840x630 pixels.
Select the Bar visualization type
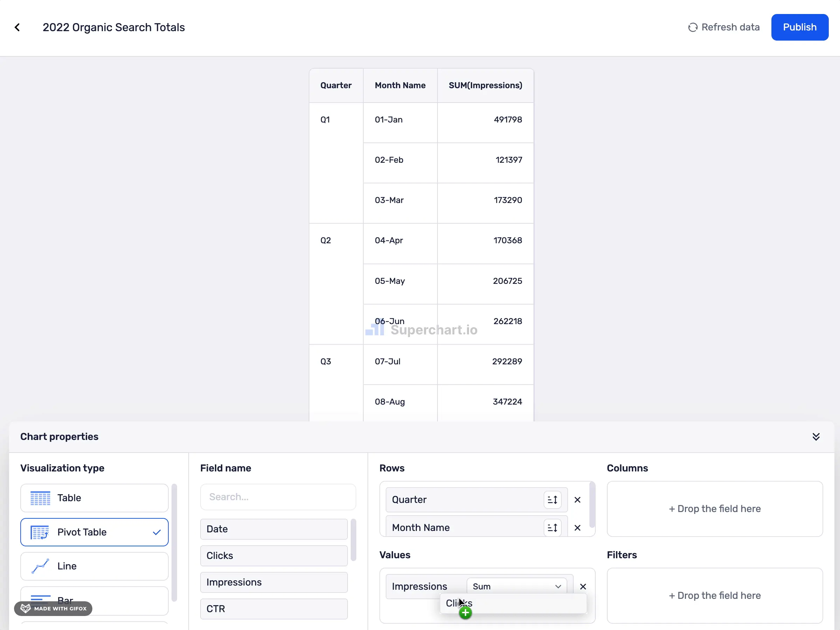[94, 601]
